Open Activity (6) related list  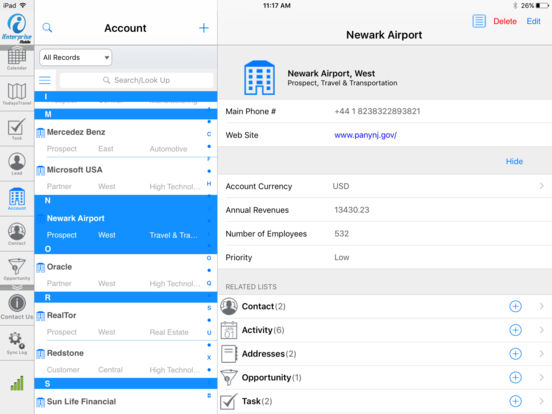[385, 330]
